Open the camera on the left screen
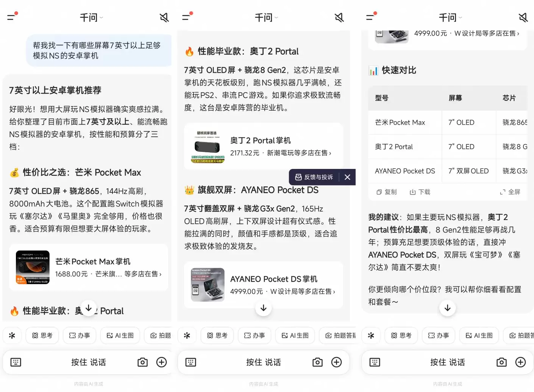Image resolution: width=534 pixels, height=392 pixels. coord(142,362)
